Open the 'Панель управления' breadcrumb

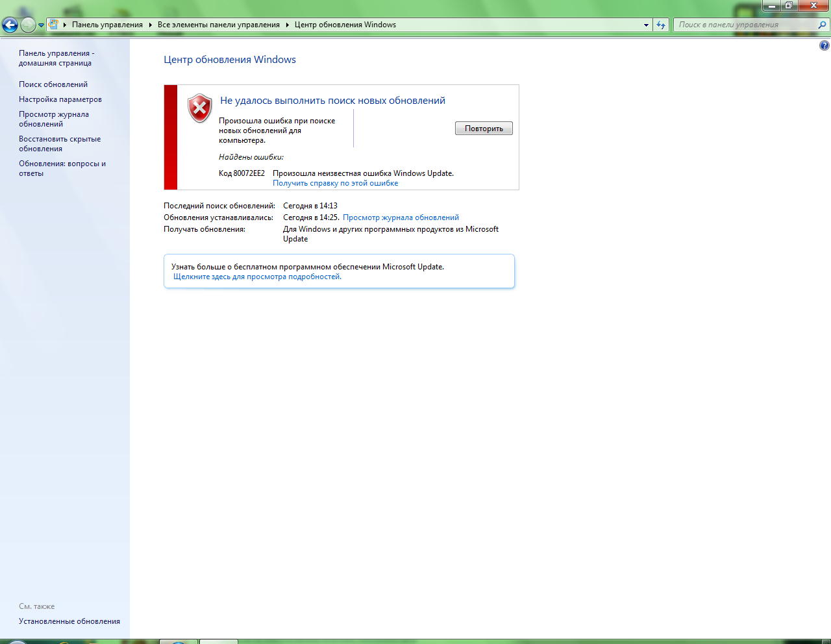[107, 25]
